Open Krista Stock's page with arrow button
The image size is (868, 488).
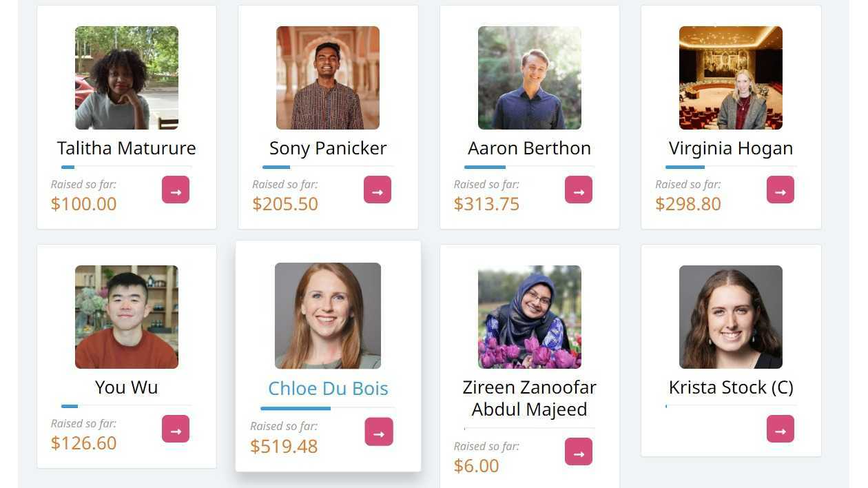pos(781,429)
